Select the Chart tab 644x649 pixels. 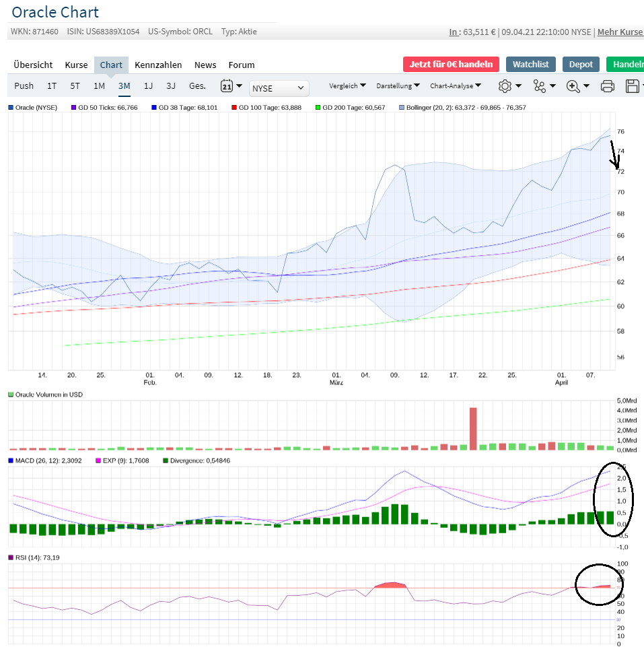tap(111, 65)
